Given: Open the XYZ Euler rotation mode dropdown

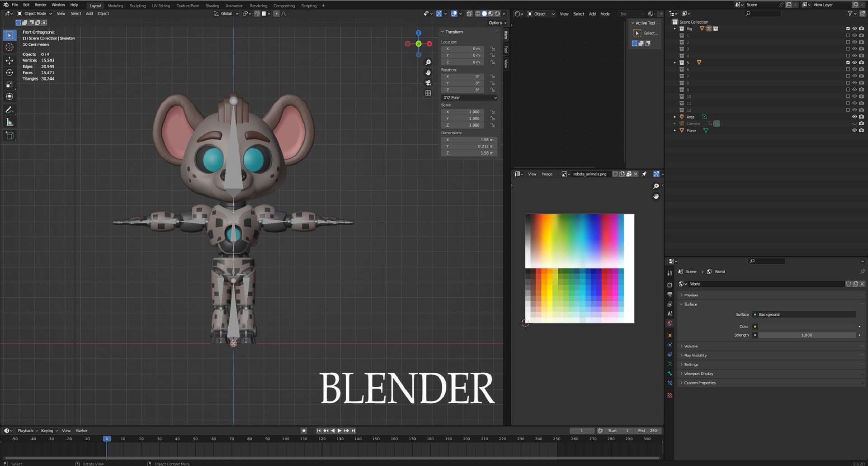Looking at the screenshot, I should pos(469,98).
